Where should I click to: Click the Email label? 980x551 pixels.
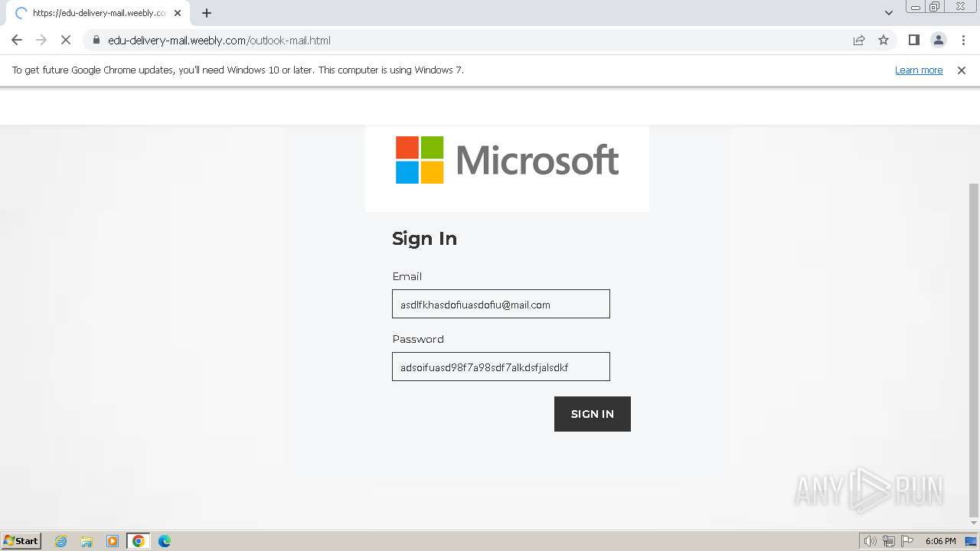pyautogui.click(x=407, y=276)
